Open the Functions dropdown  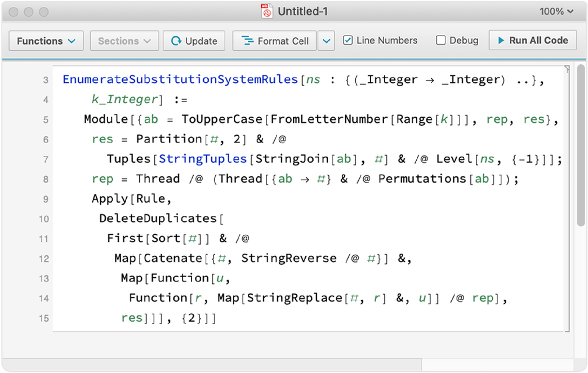[x=46, y=41]
